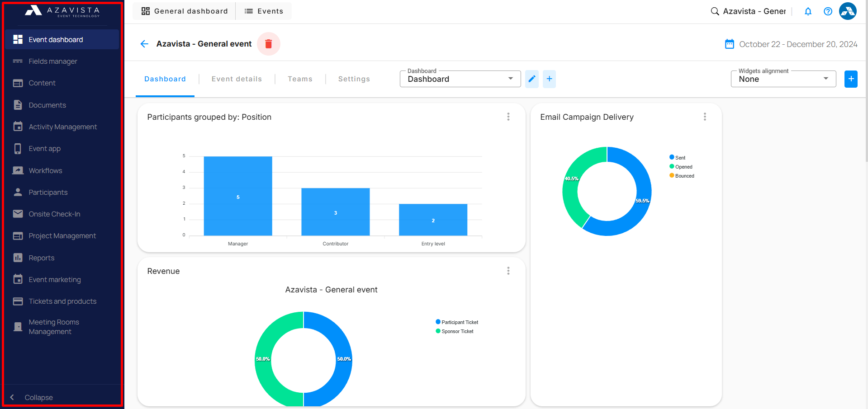Switch to Event details tab
868x409 pixels.
pos(237,79)
